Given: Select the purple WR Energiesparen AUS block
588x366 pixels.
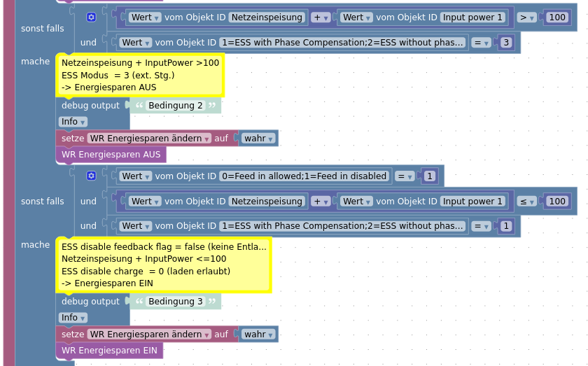Looking at the screenshot, I should point(111,155).
